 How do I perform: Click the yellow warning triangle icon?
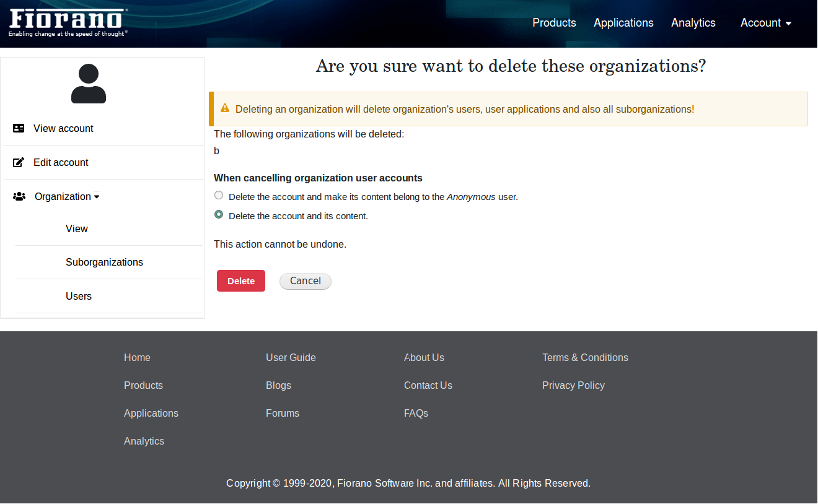225,108
